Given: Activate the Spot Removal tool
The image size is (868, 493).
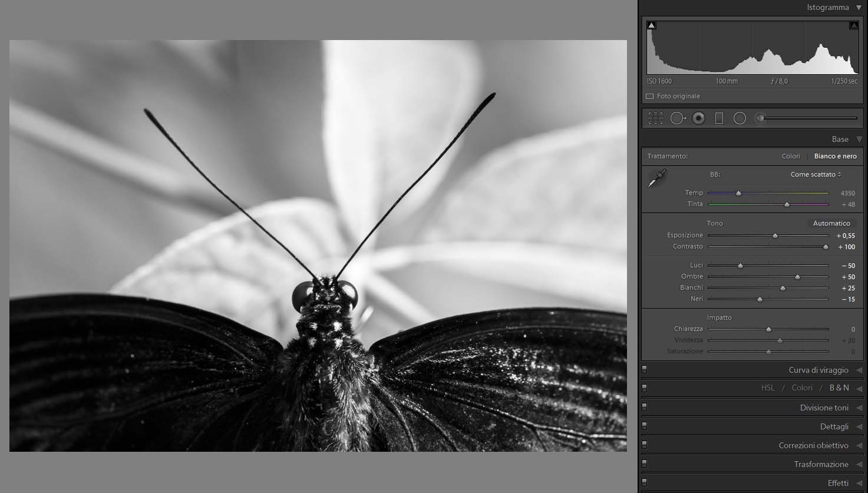Looking at the screenshot, I should [677, 118].
